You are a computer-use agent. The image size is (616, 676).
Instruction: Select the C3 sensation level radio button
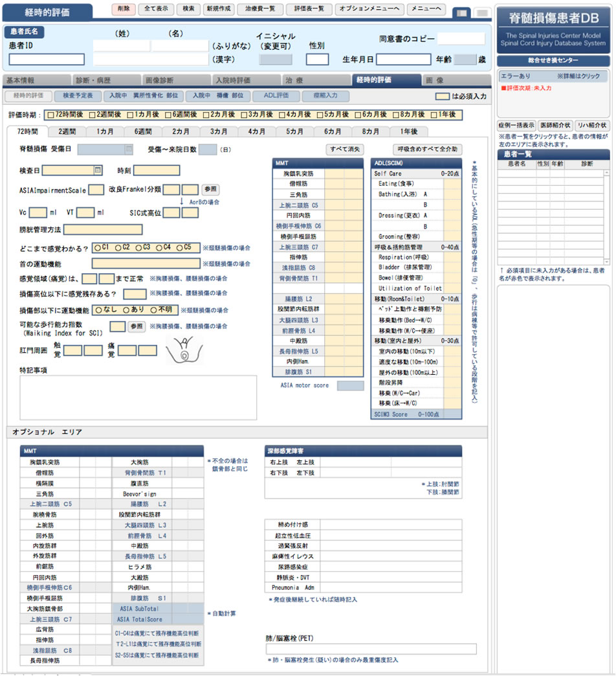(138, 247)
